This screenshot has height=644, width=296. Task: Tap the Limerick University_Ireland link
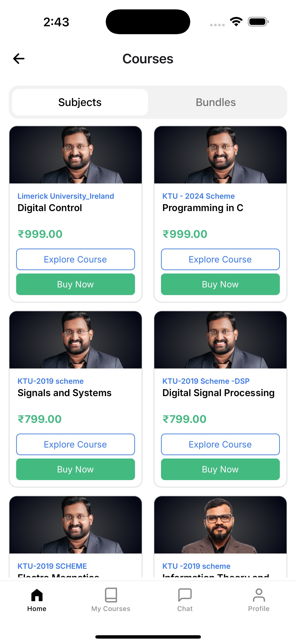(66, 196)
